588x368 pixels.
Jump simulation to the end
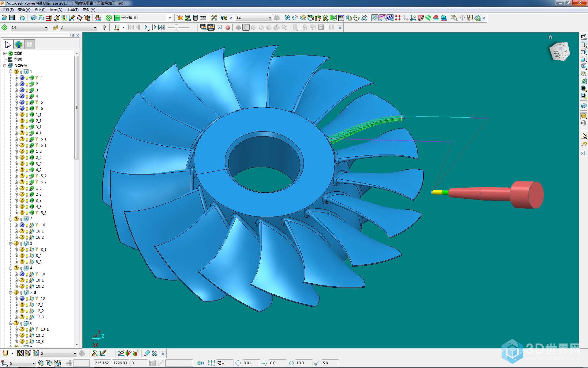161,28
